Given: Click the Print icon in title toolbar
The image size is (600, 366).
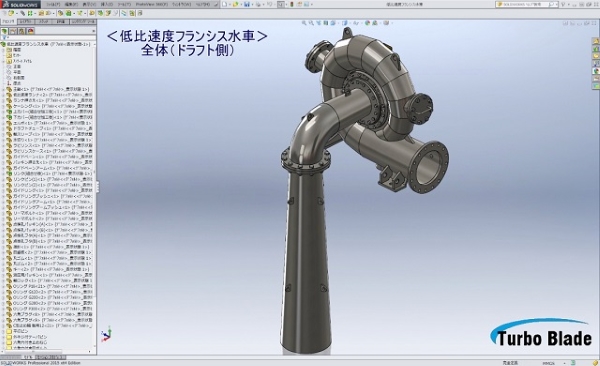Looking at the screenshot, I should (x=258, y=4).
